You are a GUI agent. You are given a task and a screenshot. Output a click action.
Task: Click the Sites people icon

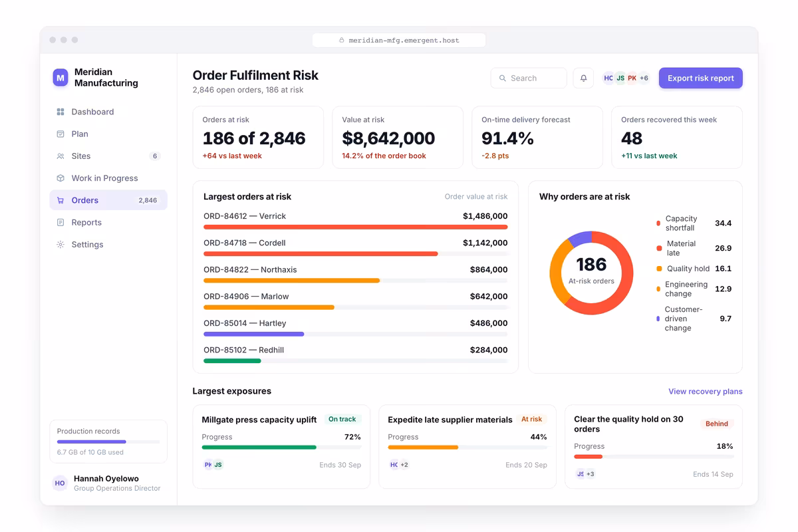61,156
